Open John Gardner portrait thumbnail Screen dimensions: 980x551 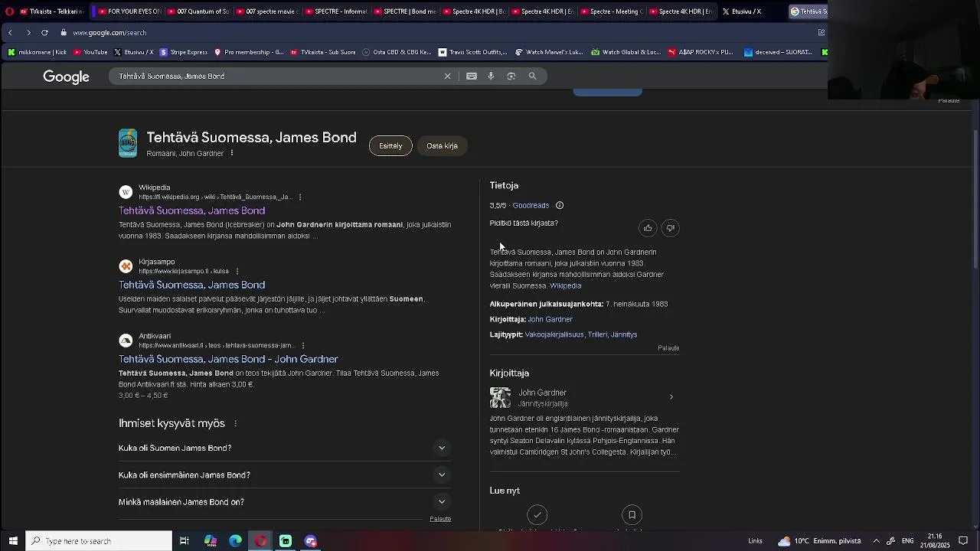500,398
